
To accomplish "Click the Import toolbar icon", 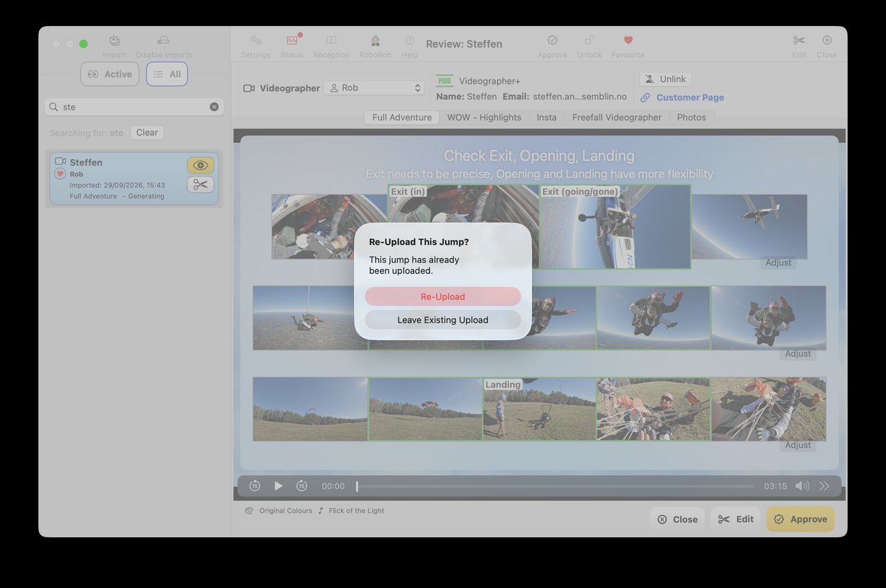I will [x=114, y=40].
